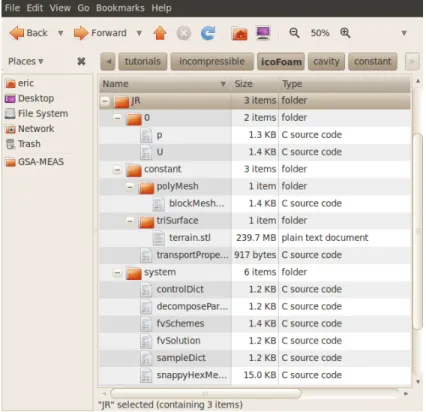The image size is (426, 412).
Task: Sort by the Name column header
Action: click(165, 84)
